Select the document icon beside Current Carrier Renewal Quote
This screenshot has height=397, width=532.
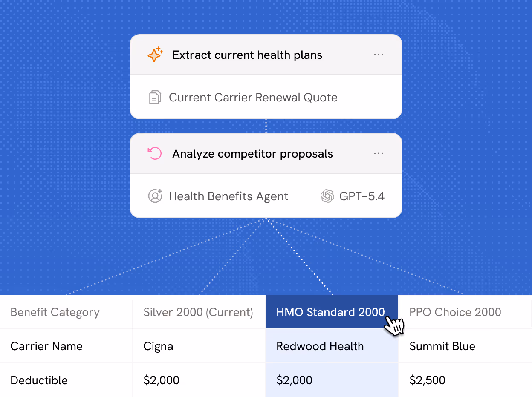pyautogui.click(x=155, y=97)
